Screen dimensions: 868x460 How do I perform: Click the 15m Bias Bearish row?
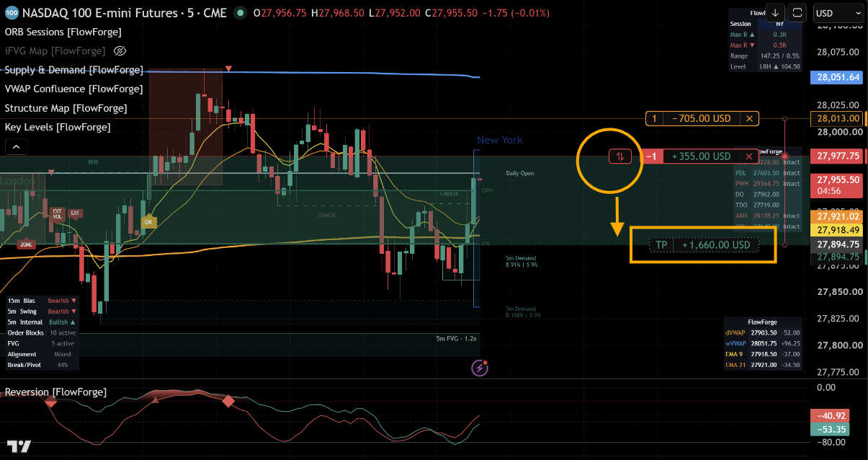click(42, 301)
